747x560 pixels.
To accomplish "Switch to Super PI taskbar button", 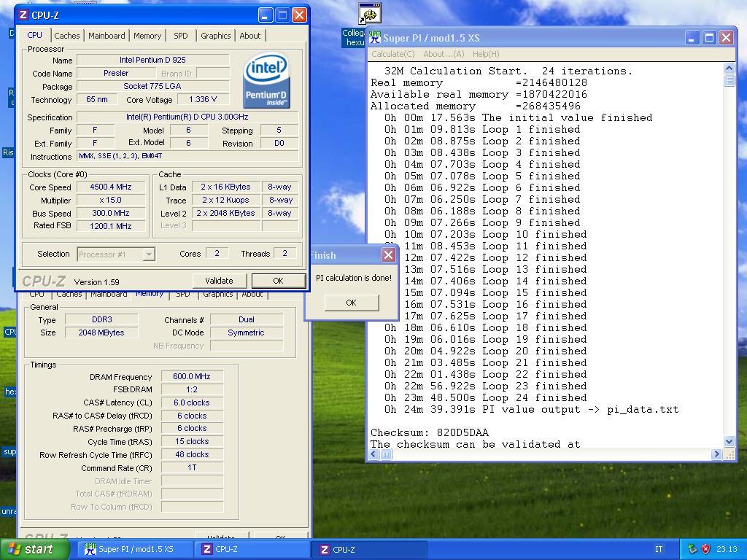I will [x=133, y=549].
